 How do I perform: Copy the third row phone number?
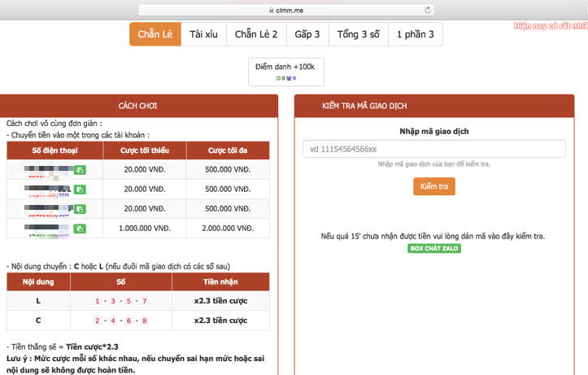coord(80,209)
